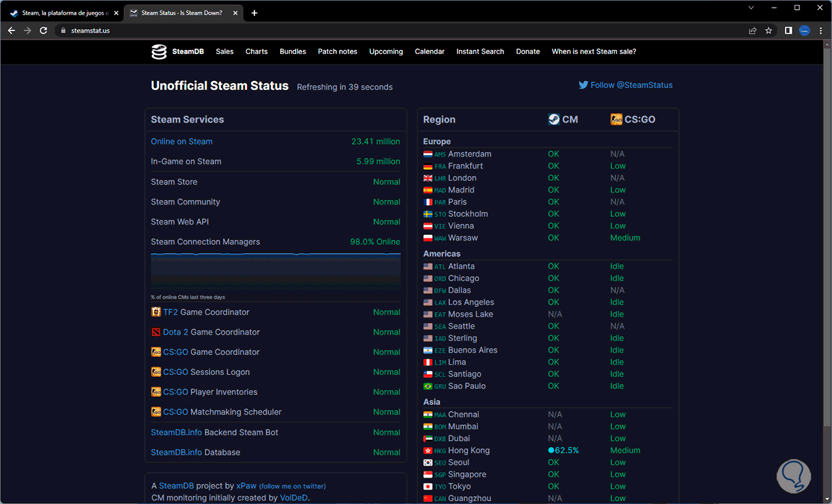The width and height of the screenshot is (832, 504).
Task: Click the site lock icon in address bar
Action: pyautogui.click(x=62, y=31)
